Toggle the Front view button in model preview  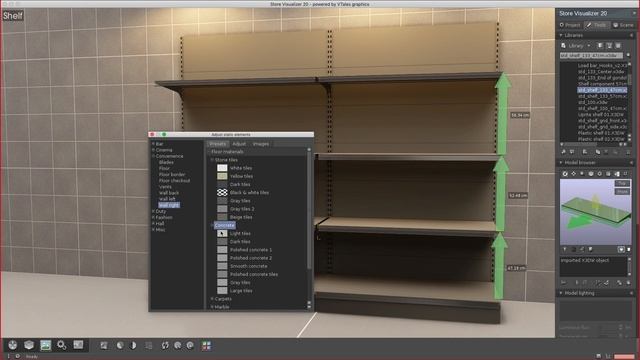[x=622, y=191]
